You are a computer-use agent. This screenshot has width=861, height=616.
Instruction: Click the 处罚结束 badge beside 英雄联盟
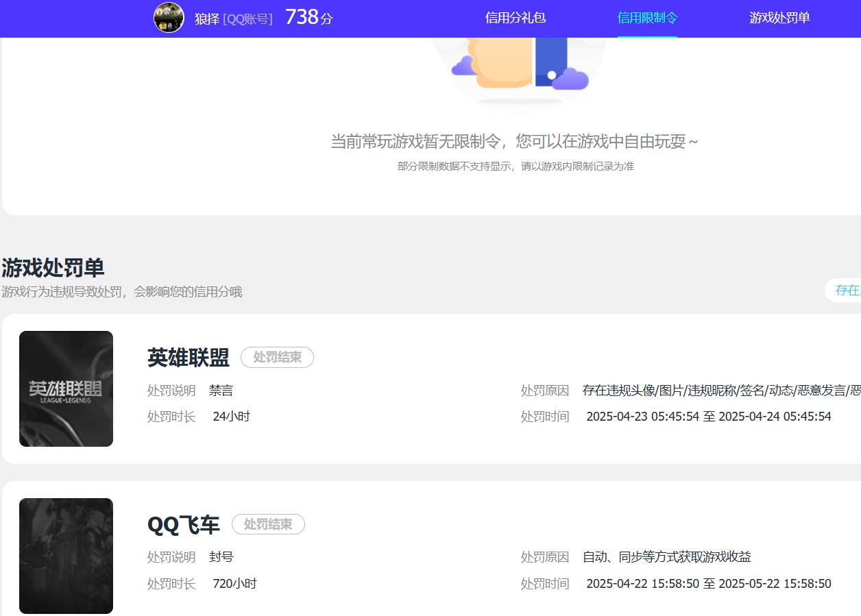pyautogui.click(x=277, y=357)
